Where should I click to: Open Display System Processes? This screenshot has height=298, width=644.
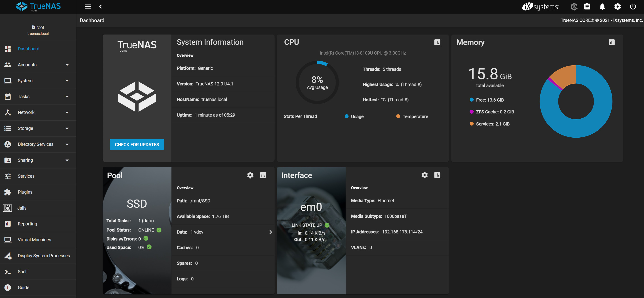click(38, 255)
